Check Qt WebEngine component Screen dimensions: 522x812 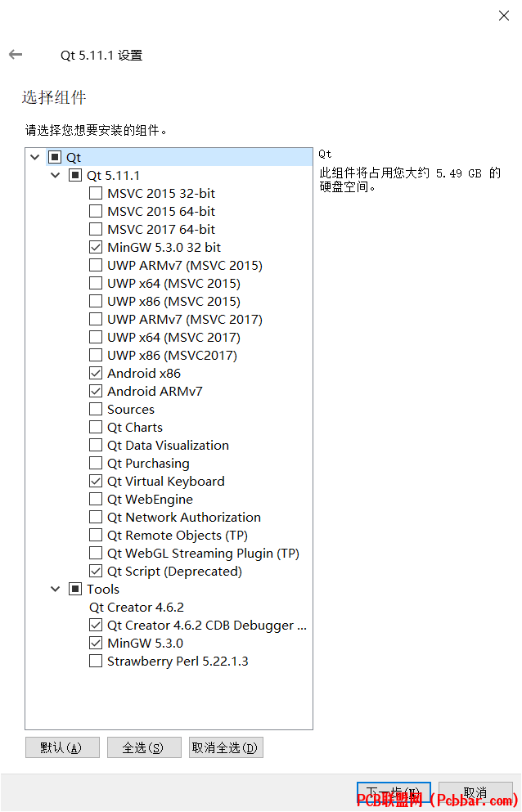(x=96, y=499)
